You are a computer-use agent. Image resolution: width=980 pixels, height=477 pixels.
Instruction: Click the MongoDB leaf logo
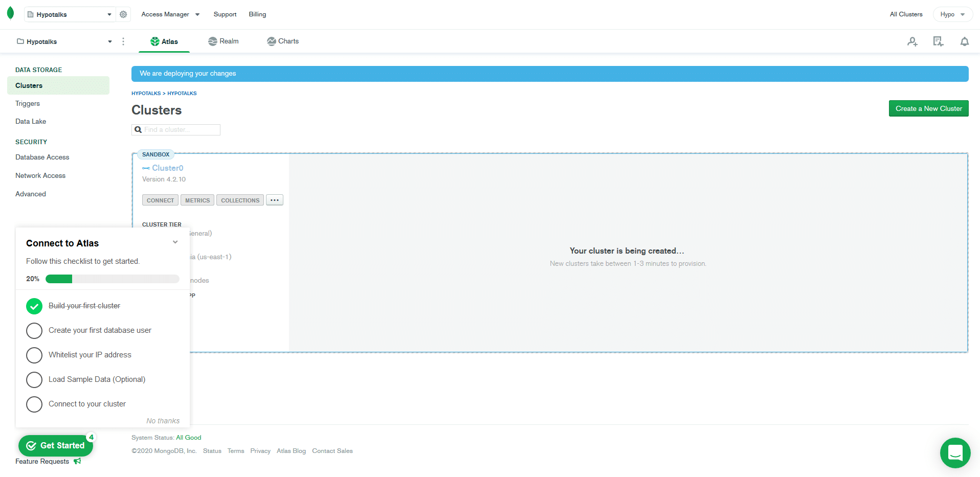pyautogui.click(x=10, y=14)
